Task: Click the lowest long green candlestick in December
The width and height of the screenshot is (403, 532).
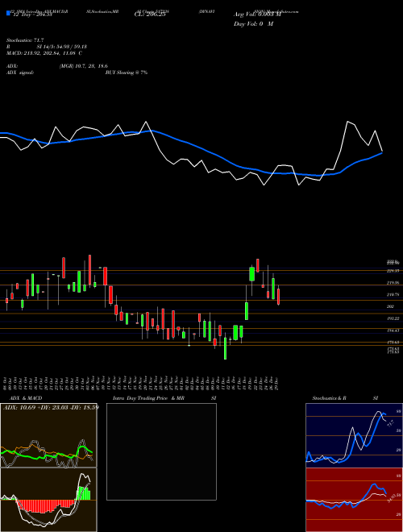Action: click(225, 348)
